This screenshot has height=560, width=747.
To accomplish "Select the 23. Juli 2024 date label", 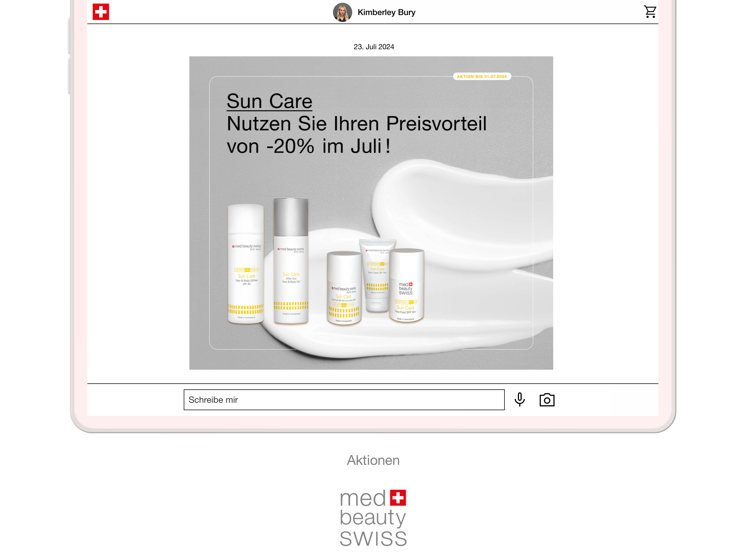I will pyautogui.click(x=373, y=47).
